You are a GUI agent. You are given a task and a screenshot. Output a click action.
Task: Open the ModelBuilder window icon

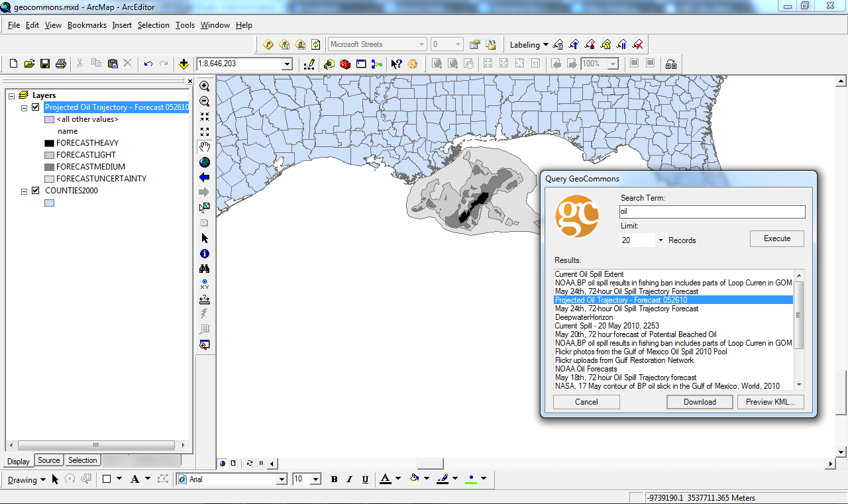pos(377,64)
